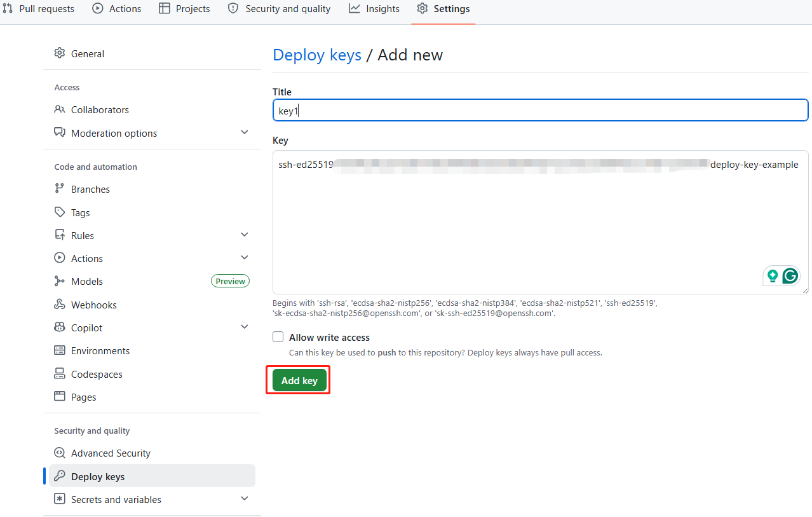This screenshot has width=812, height=517.
Task: Click the Advanced Security shield icon
Action: (x=60, y=453)
